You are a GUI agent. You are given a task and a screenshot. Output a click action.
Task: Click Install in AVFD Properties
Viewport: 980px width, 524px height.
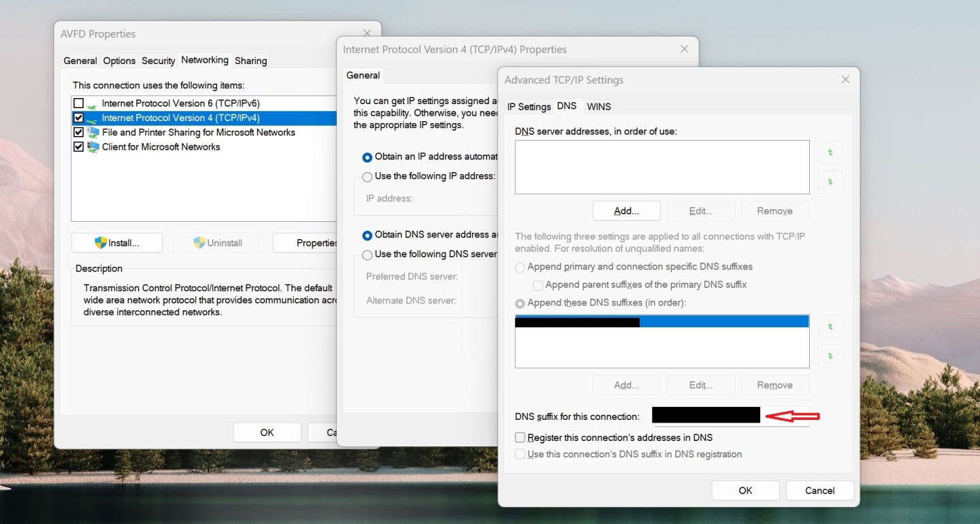point(117,243)
